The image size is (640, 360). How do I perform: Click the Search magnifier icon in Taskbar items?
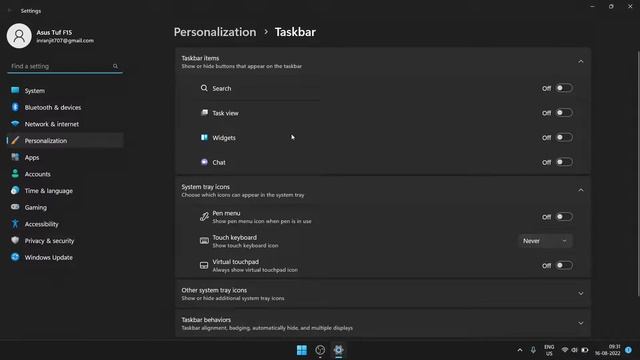204,88
